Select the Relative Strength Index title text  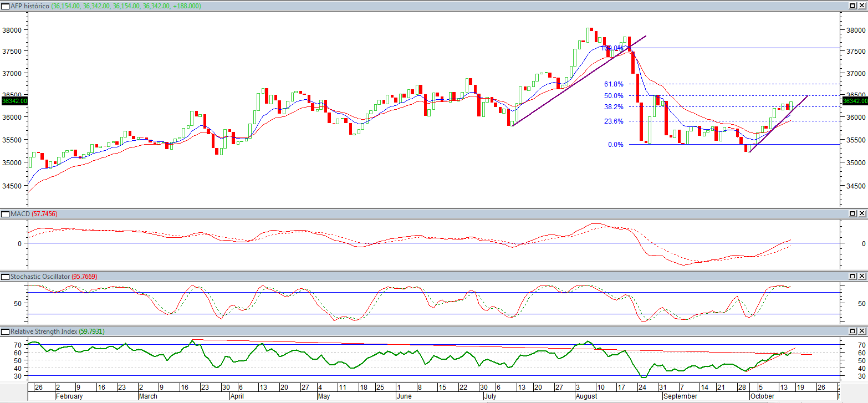44,331
